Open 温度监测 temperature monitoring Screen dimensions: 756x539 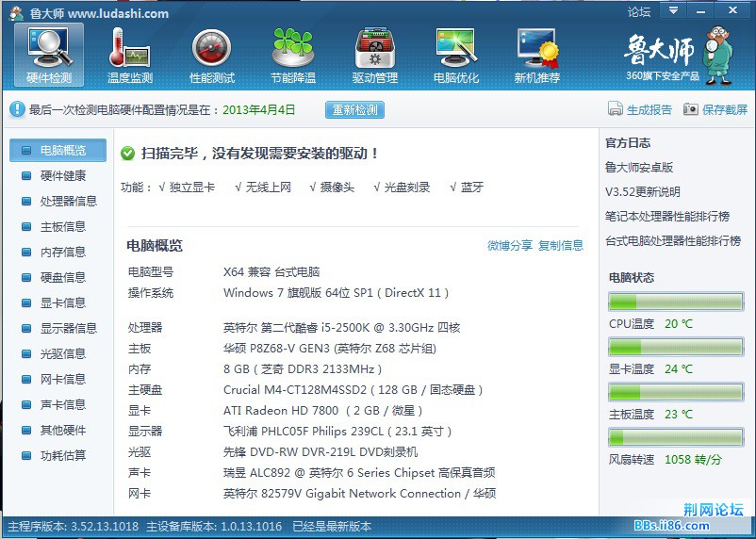click(x=130, y=55)
